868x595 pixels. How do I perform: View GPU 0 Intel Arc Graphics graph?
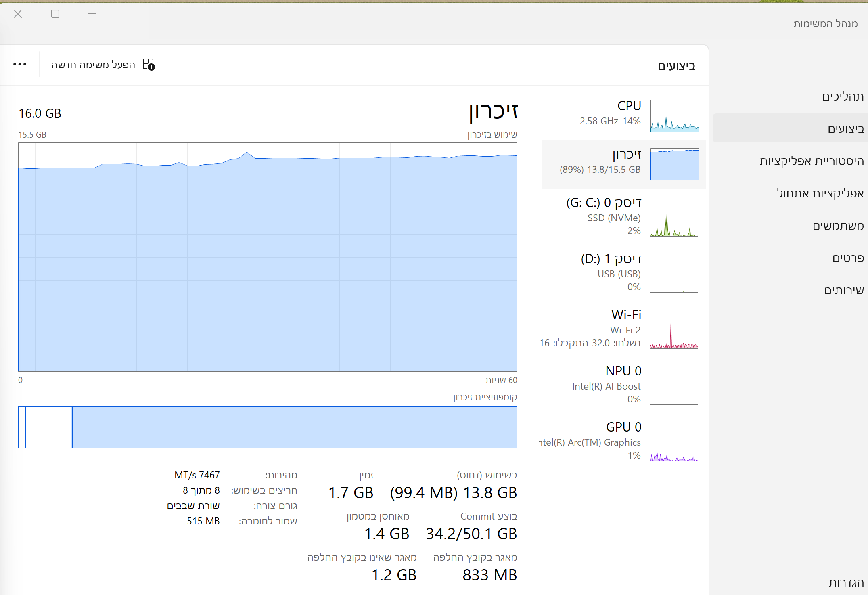(673, 441)
